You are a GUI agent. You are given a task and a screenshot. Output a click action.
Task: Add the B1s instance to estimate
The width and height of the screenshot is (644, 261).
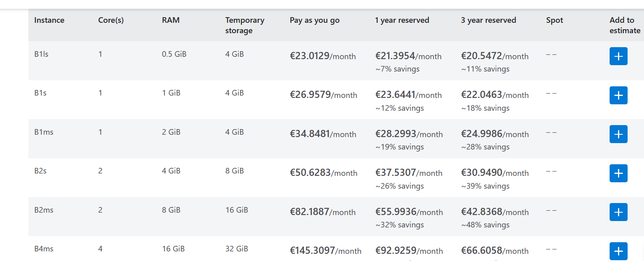click(x=618, y=96)
